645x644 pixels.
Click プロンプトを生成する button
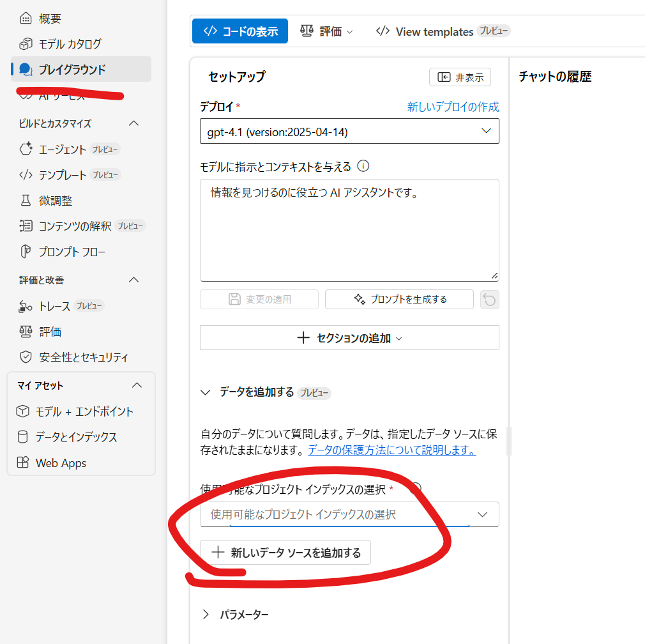click(x=399, y=299)
